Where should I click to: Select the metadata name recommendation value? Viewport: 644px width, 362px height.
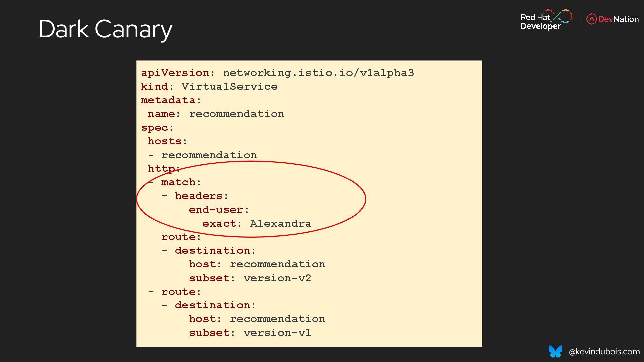pyautogui.click(x=236, y=114)
